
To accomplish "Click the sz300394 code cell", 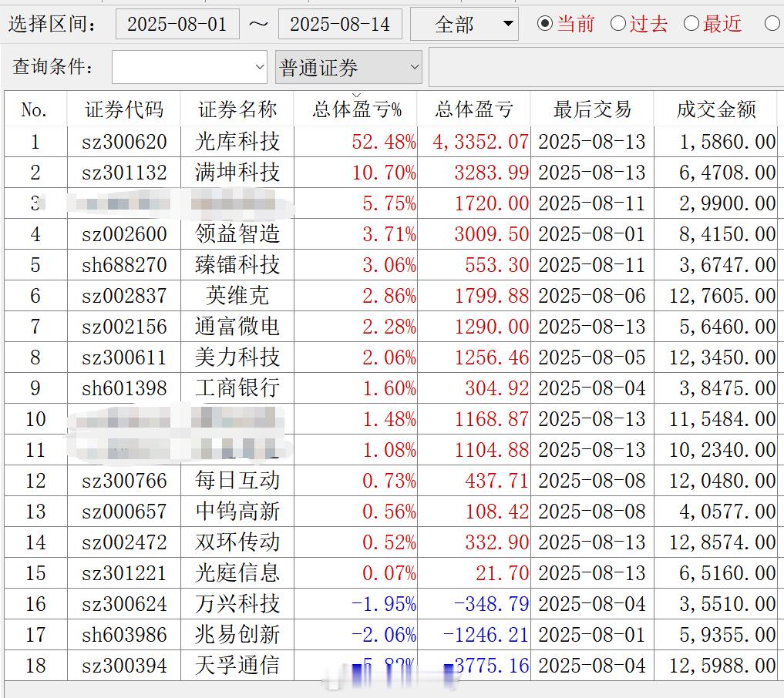I will click(124, 666).
